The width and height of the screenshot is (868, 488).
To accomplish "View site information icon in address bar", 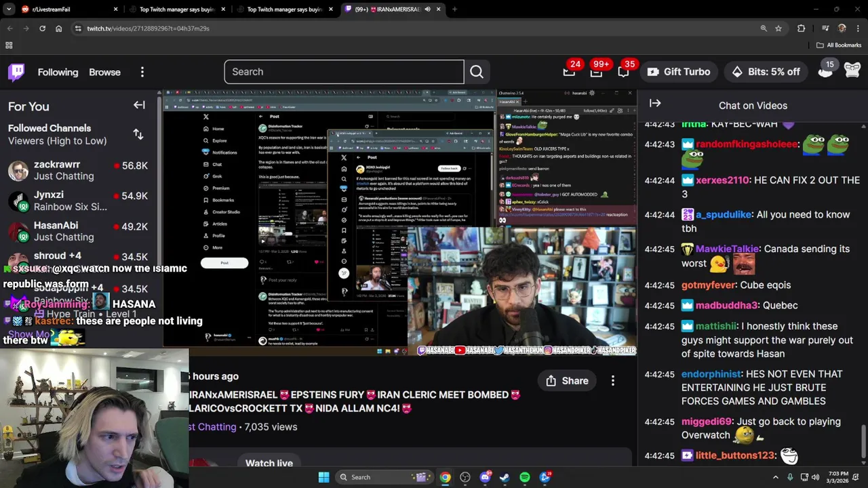I will tap(78, 28).
